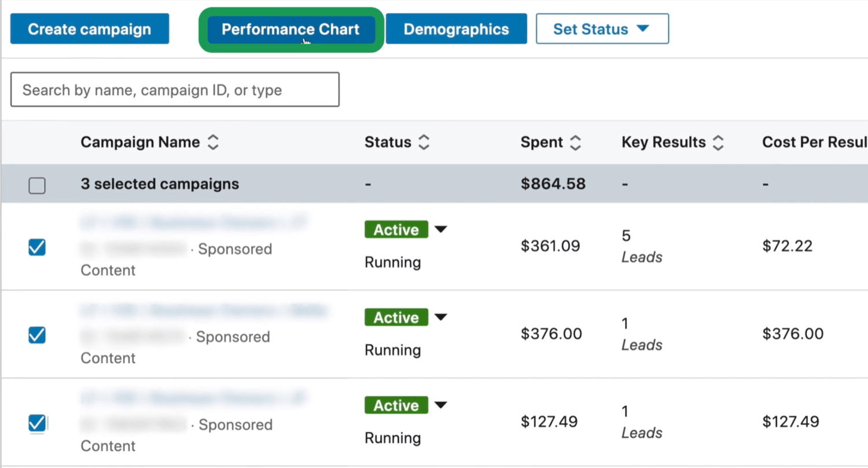Click the Performance Chart button
Screen dimensions: 868x468
point(290,29)
